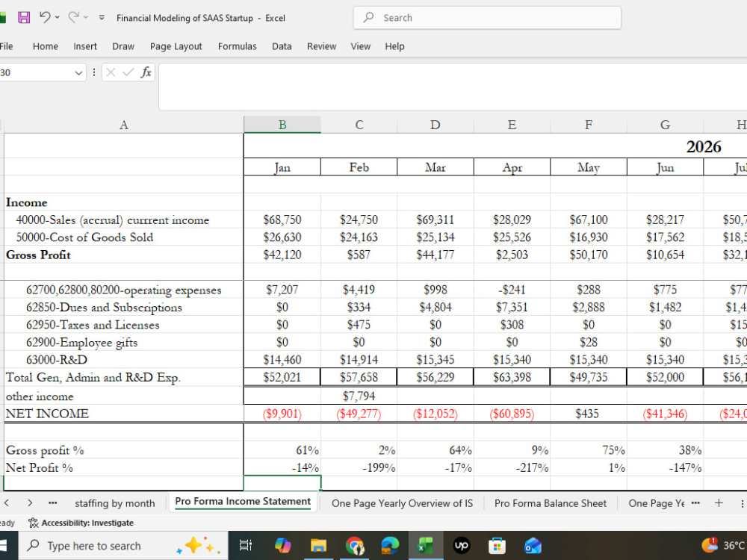Click inside the Name Box field
Viewport: 747px width, 560px height.
click(x=36, y=72)
